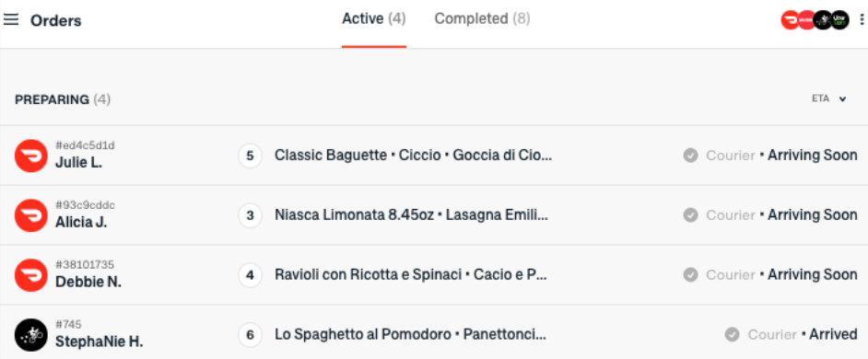
Task: Click courier check mark on StephaNie H.'s order
Action: coord(733,335)
